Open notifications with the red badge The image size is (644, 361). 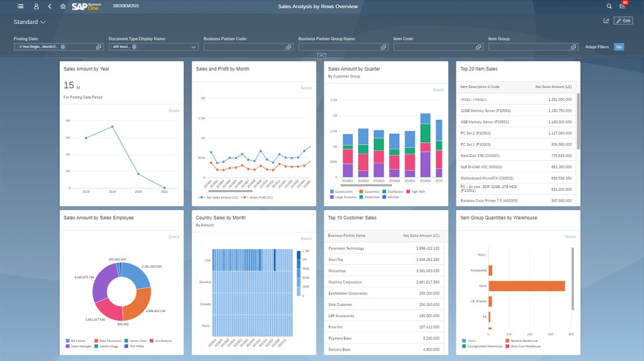coord(623,6)
